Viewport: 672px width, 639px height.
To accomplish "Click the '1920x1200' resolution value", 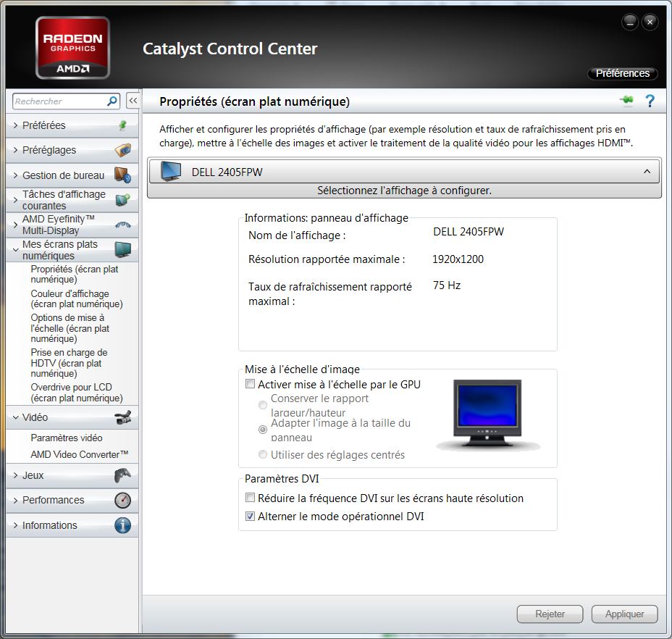I will 458,259.
